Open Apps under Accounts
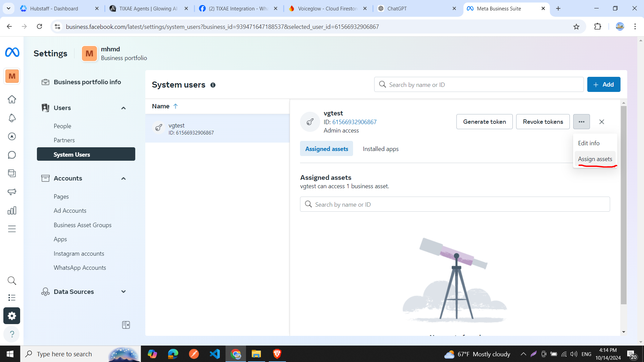644x362 pixels. (60, 239)
